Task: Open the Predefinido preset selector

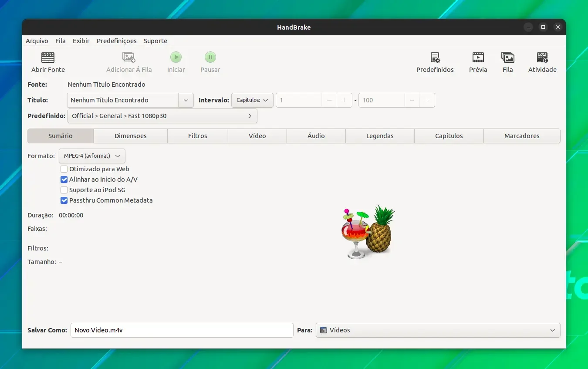Action: coord(162,116)
